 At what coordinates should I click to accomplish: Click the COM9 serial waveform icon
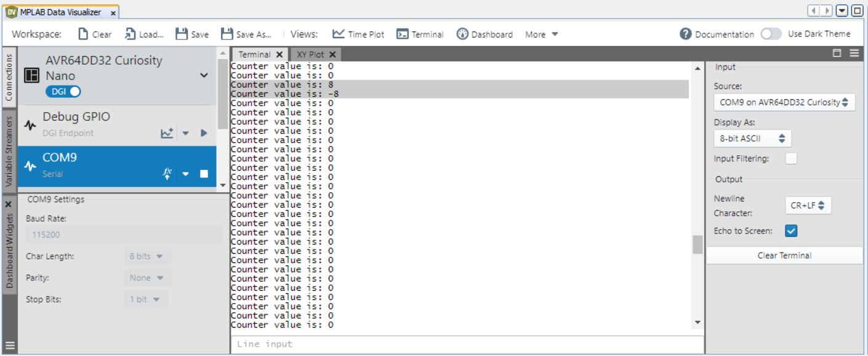[31, 166]
